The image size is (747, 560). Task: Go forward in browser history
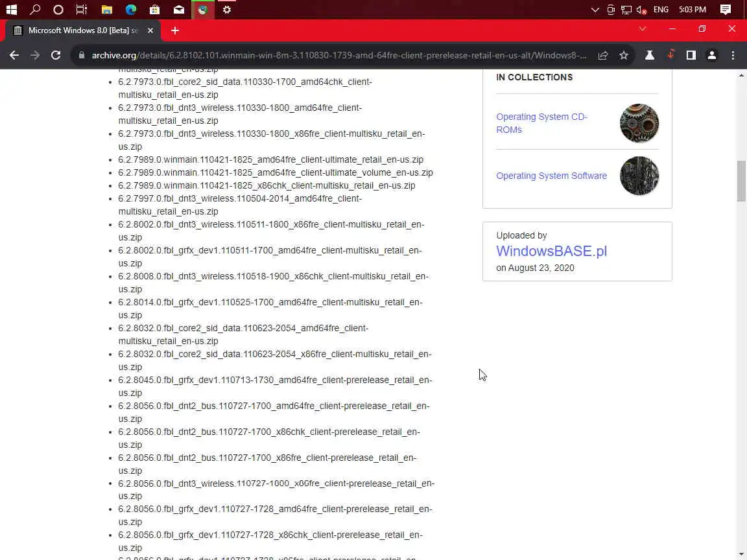click(35, 55)
